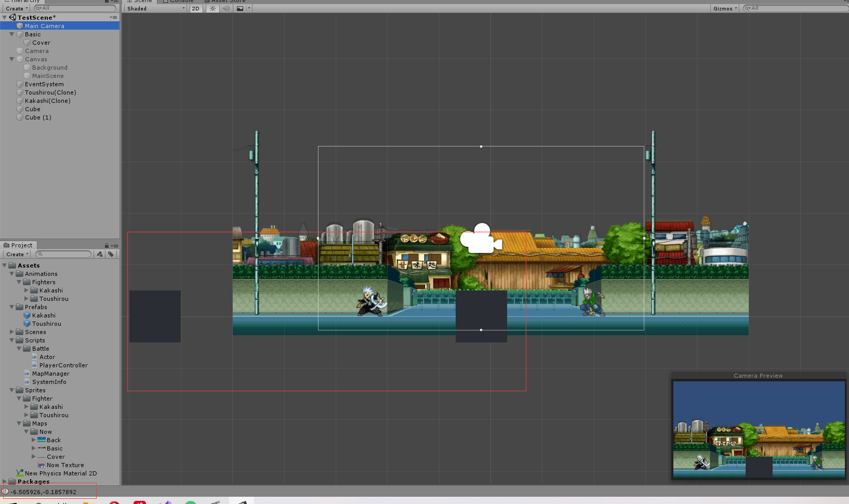Click the status bar coordinates message

coord(44,492)
